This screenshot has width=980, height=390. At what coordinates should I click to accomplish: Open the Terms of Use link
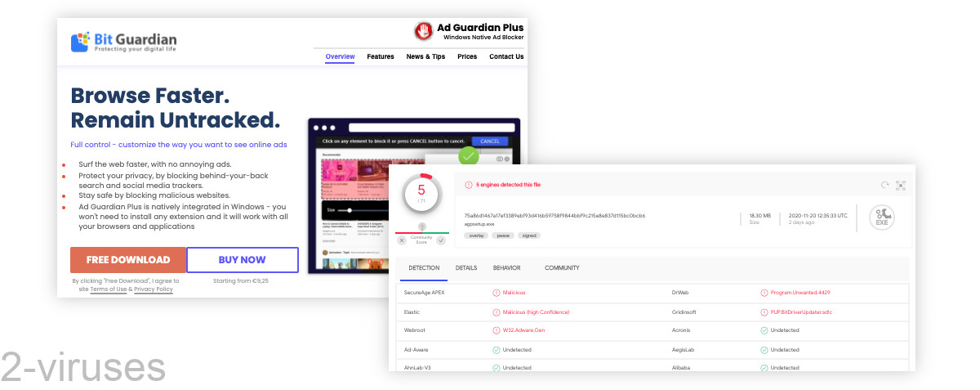109,289
